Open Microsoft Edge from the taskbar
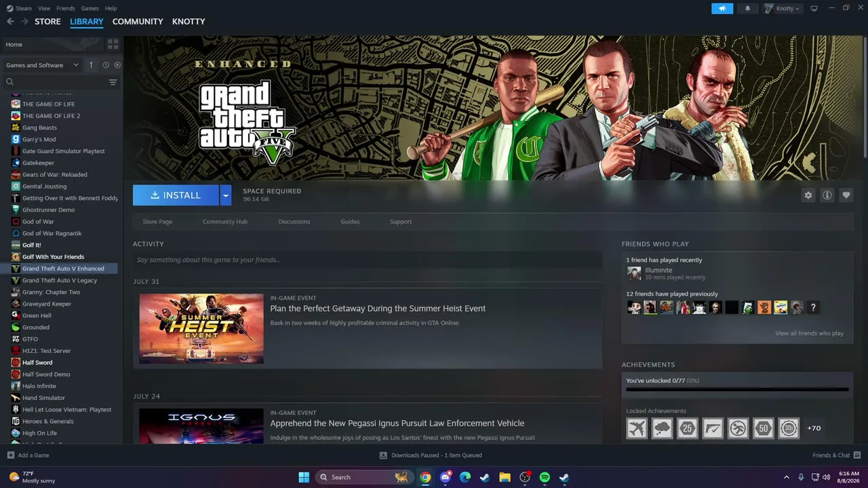The width and height of the screenshot is (868, 488). [x=465, y=477]
